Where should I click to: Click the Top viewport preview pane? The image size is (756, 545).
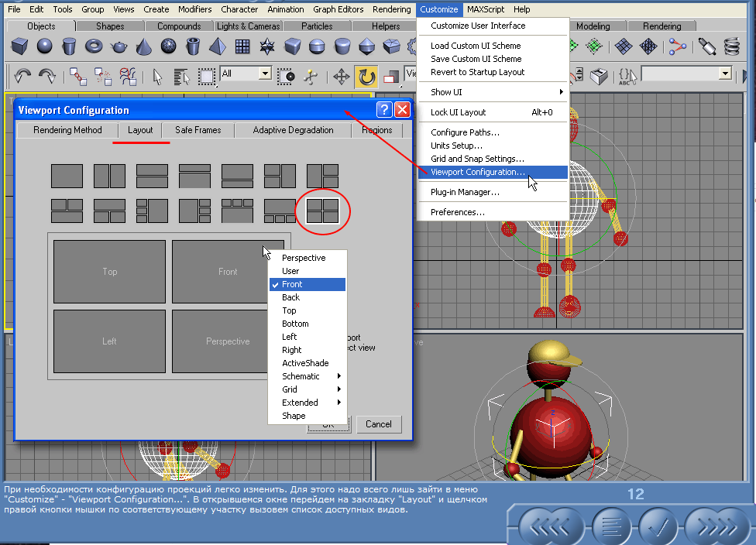pyautogui.click(x=109, y=272)
